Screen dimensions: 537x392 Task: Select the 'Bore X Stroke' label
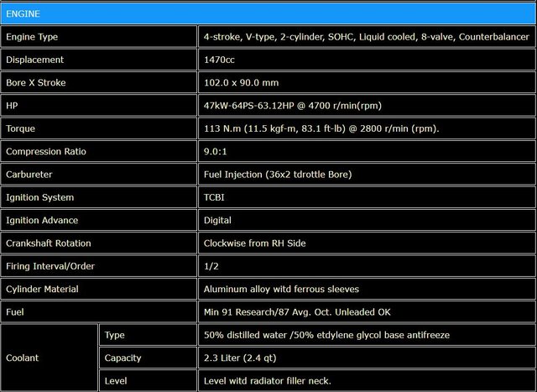pyautogui.click(x=35, y=82)
